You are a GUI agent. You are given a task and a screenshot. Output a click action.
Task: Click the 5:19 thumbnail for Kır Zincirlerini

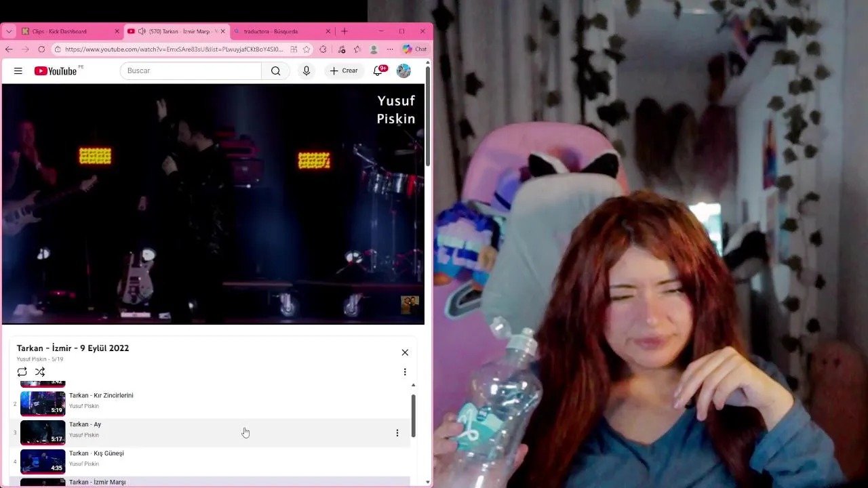(x=43, y=403)
